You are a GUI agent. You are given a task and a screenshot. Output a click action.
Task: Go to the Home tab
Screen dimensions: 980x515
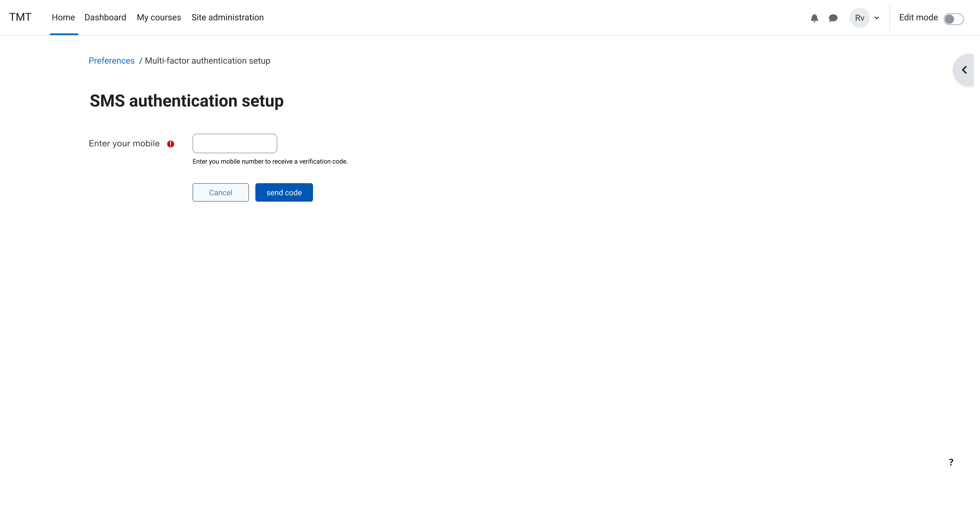point(63,18)
